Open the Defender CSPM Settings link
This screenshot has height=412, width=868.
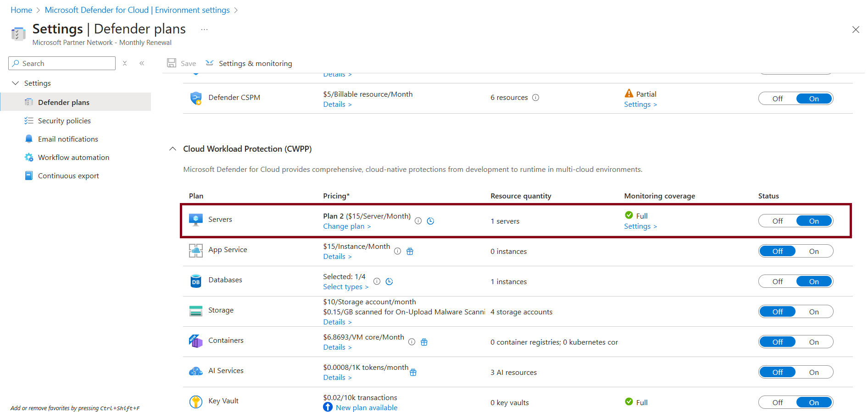[x=640, y=104]
